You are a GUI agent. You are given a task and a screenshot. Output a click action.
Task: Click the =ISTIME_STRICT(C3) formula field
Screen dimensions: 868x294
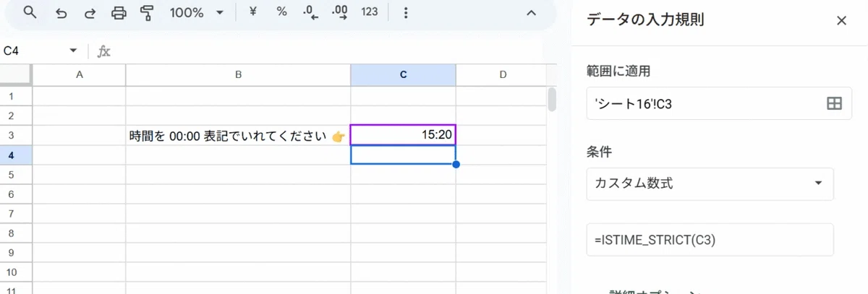(x=710, y=240)
